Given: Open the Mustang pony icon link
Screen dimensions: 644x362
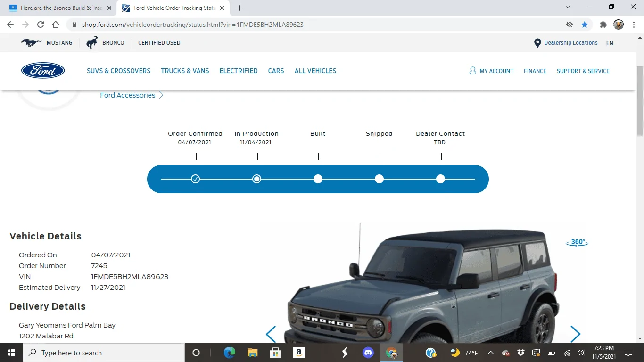Looking at the screenshot, I should (32, 42).
